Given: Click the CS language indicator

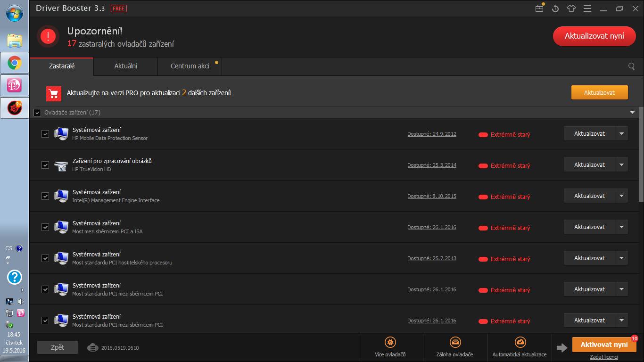Looking at the screenshot, I should [x=9, y=248].
